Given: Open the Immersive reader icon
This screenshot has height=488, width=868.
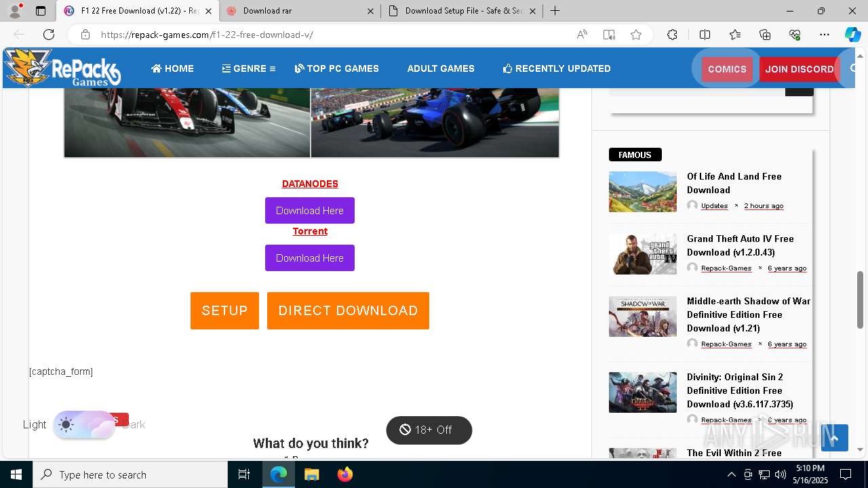Looking at the screenshot, I should click(609, 35).
